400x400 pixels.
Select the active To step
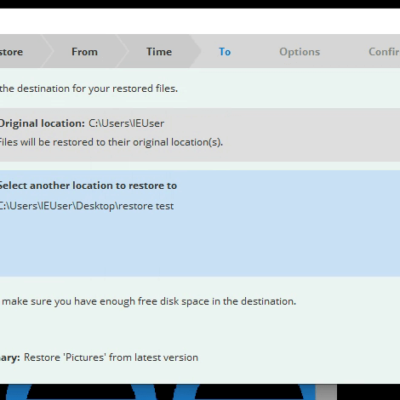[x=225, y=52]
